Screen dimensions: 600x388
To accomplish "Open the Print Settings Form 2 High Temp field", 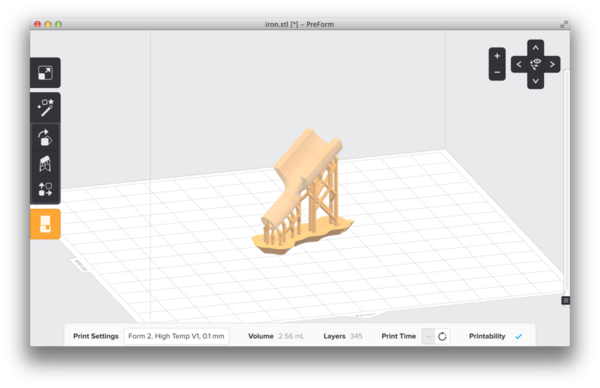I will [176, 336].
